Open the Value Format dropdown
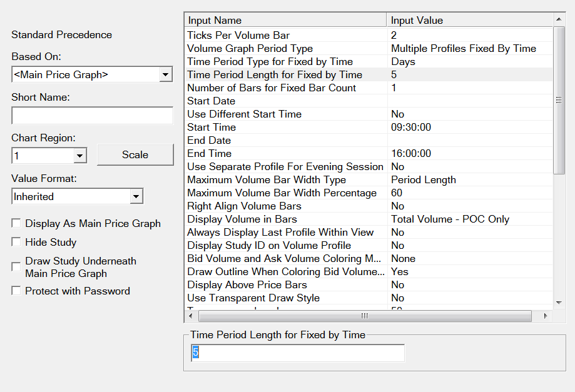Image resolution: width=575 pixels, height=392 pixels. [x=136, y=197]
